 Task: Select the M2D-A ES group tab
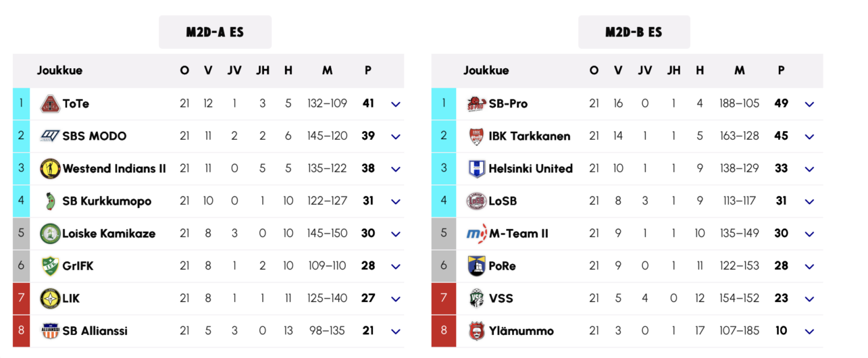pos(215,32)
